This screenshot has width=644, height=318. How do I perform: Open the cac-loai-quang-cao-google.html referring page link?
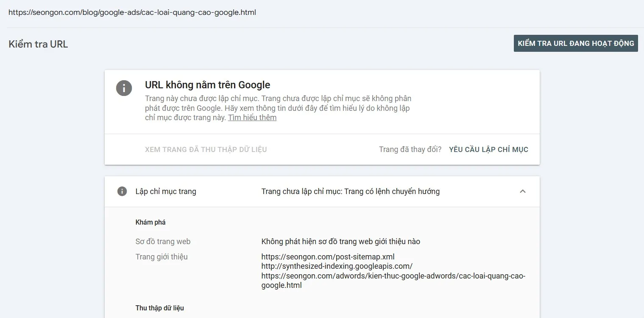[x=393, y=280]
